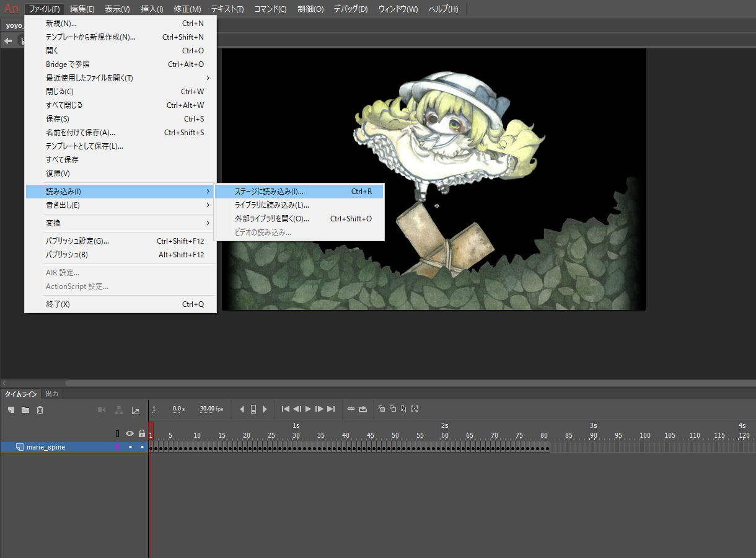756x558 pixels.
Task: Lock all layers with padlock header
Action: coord(142,433)
